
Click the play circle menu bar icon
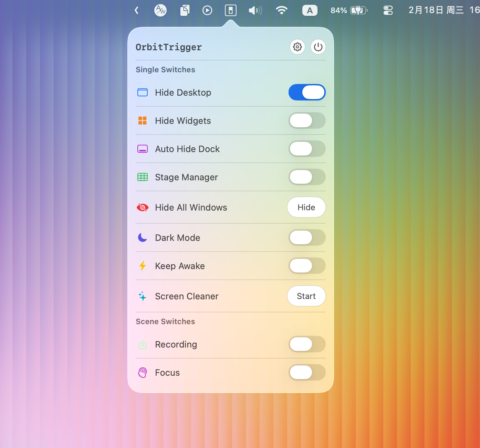tap(207, 10)
